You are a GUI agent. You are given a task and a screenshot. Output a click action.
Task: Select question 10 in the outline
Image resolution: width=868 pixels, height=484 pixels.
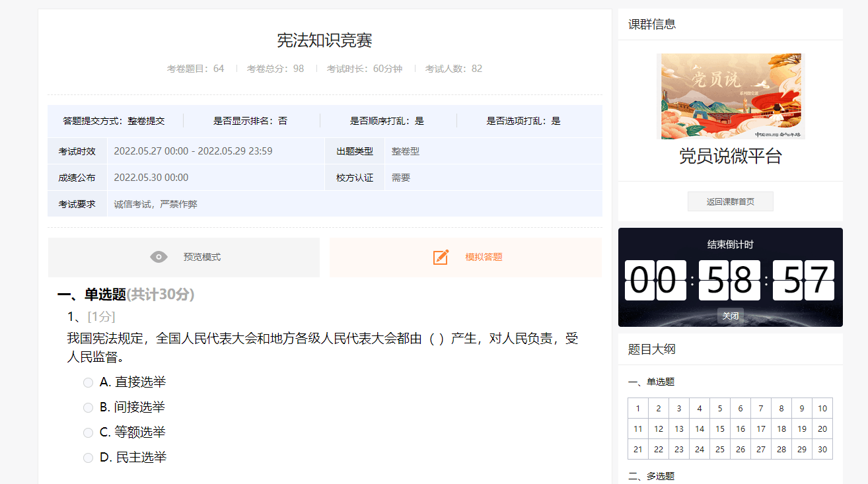tap(822, 408)
